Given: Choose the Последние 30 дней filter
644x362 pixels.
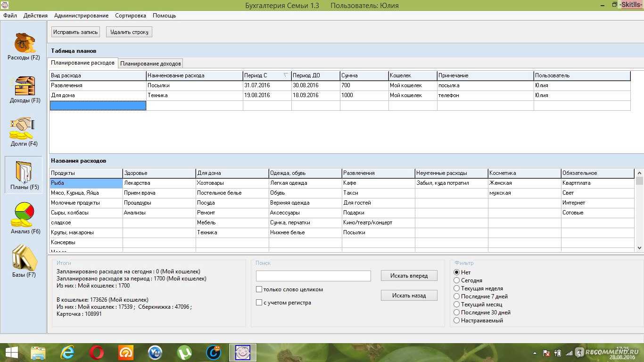Looking at the screenshot, I should tap(456, 313).
